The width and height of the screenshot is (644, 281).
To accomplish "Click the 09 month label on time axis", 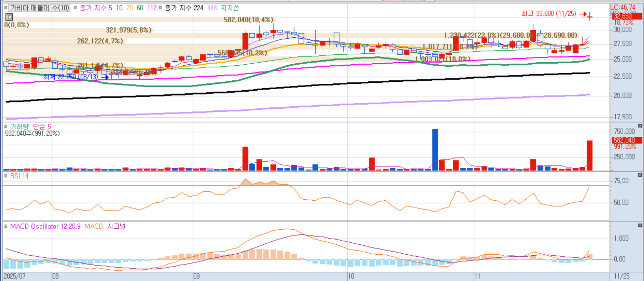I will tap(196, 276).
